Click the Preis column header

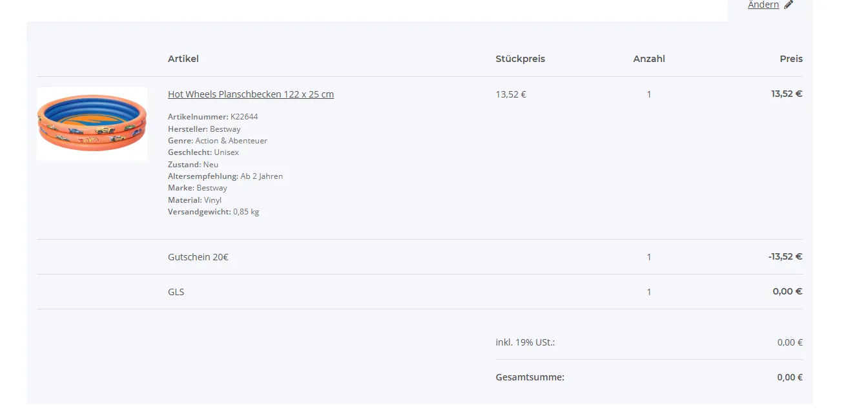(790, 59)
